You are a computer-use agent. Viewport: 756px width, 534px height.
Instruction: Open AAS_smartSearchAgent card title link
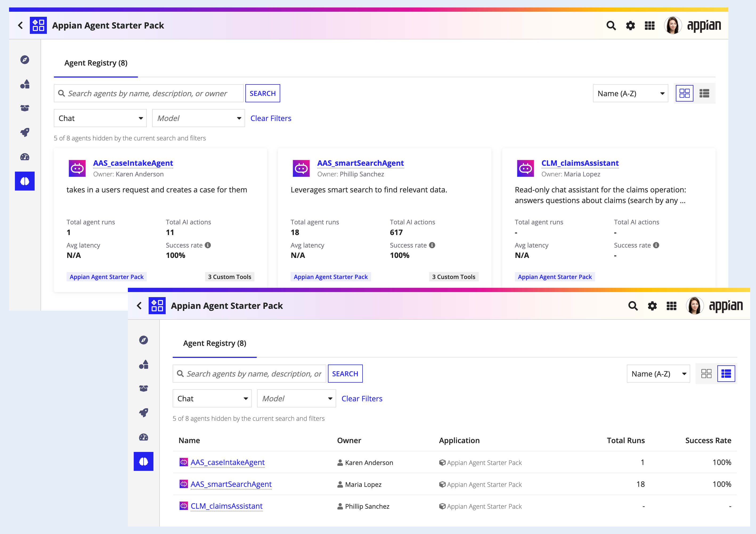tap(360, 163)
